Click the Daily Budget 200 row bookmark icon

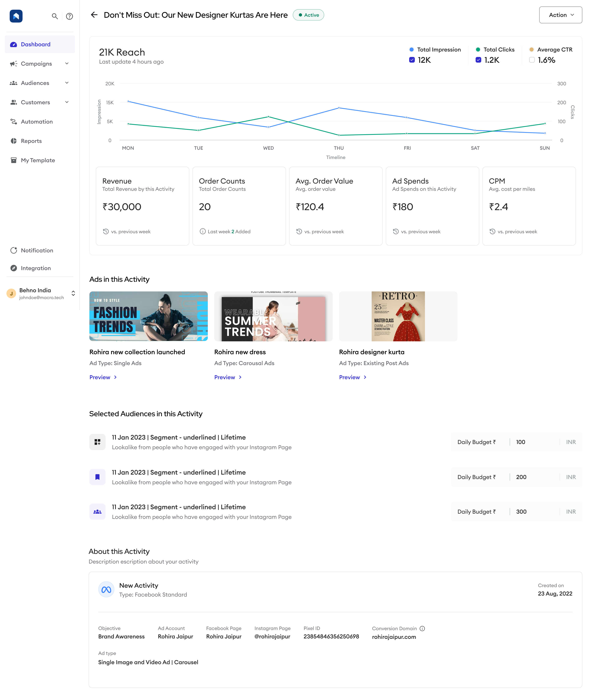[x=97, y=477]
